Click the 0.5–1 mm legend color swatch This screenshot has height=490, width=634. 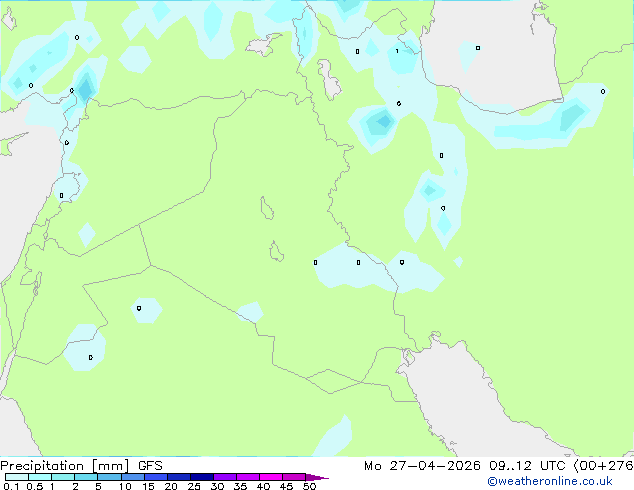coord(40,477)
